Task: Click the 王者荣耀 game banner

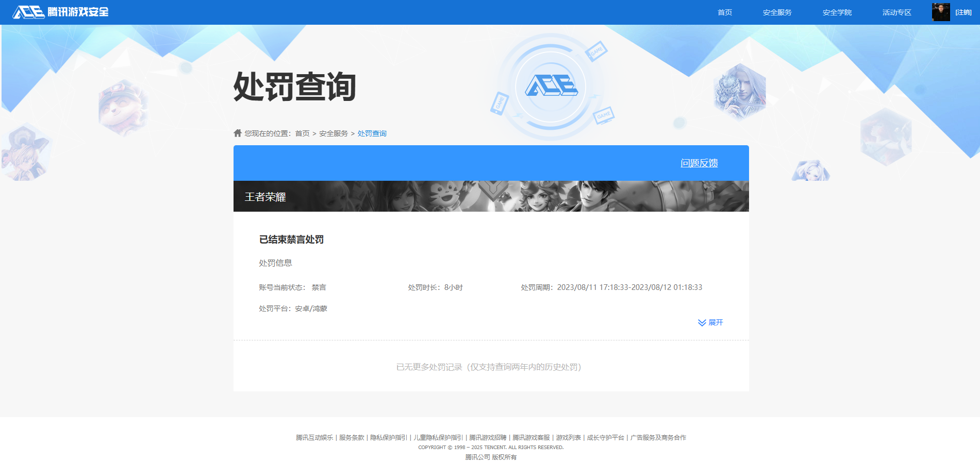Action: pyautogui.click(x=491, y=196)
